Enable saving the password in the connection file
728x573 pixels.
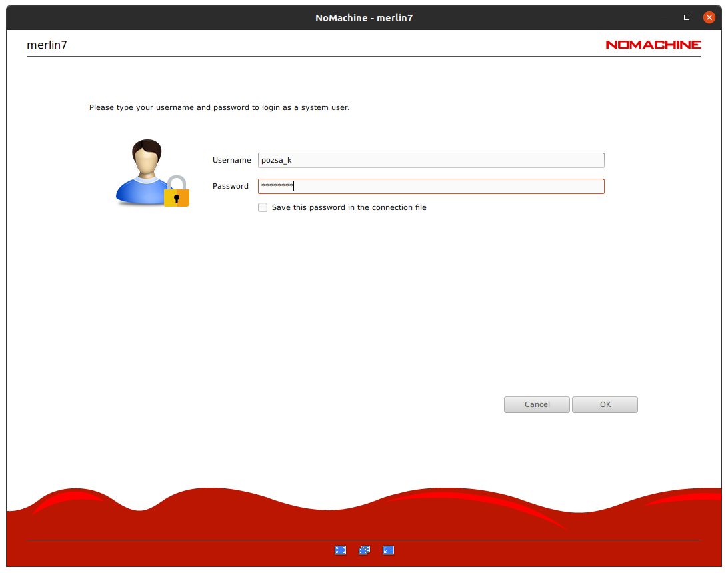263,207
